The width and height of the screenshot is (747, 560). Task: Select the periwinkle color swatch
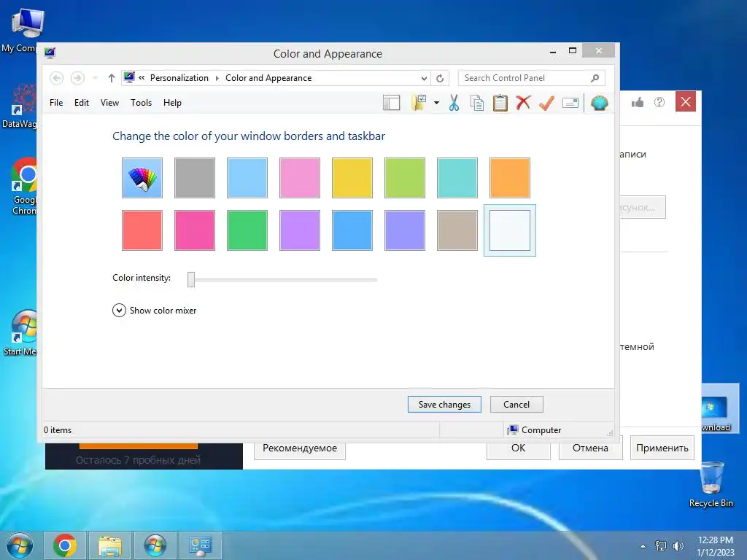(404, 230)
